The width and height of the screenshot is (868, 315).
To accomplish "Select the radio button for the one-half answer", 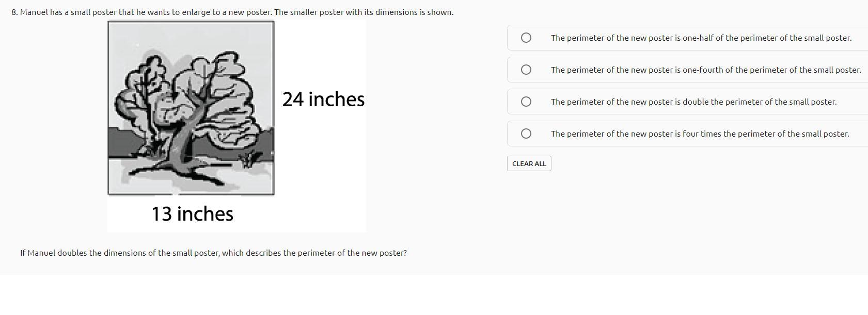I will tap(526, 38).
